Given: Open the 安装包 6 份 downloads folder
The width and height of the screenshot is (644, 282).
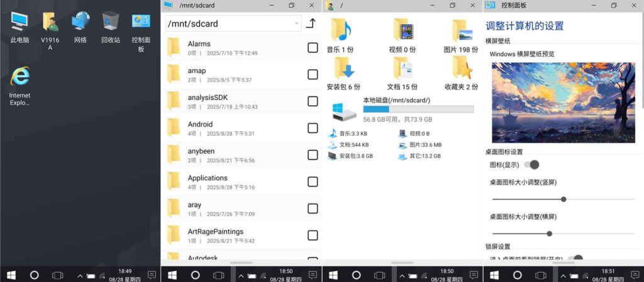Looking at the screenshot, I should [x=343, y=67].
